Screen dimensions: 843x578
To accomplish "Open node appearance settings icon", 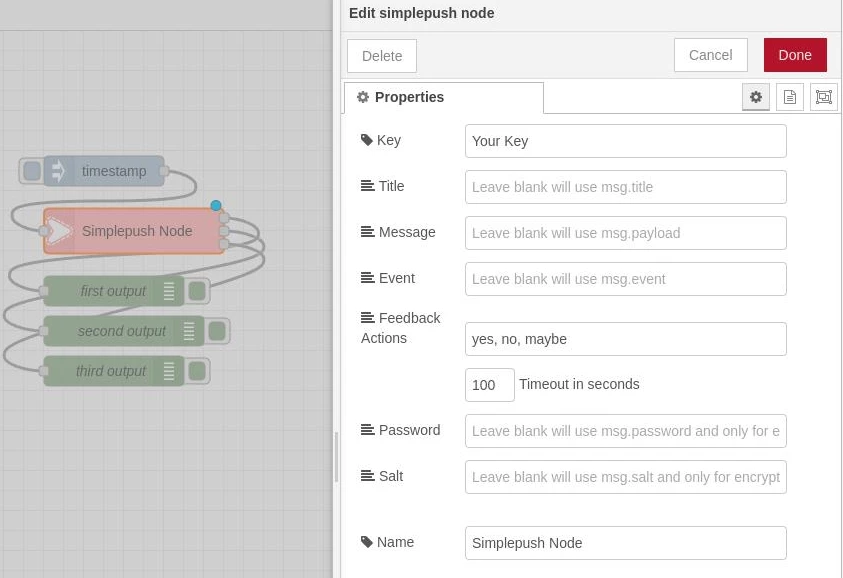I will (824, 97).
